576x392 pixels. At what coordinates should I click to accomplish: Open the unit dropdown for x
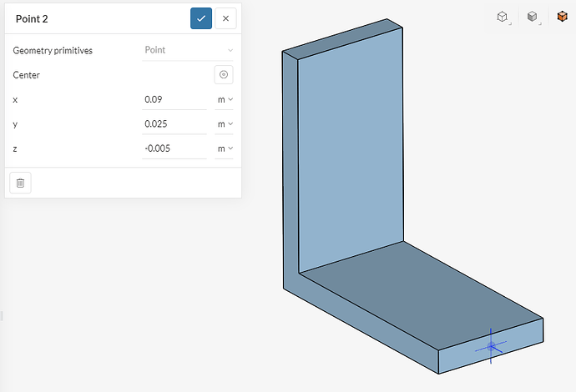(x=225, y=99)
